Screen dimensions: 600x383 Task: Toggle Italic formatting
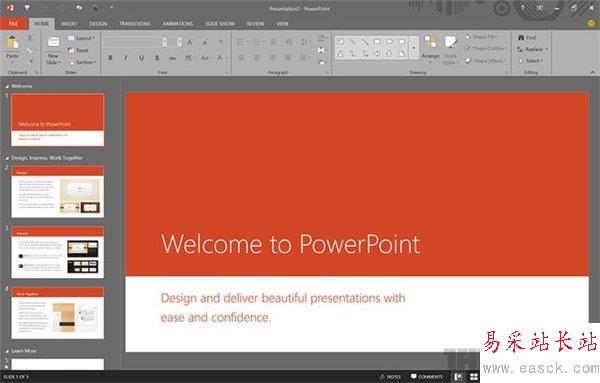pyautogui.click(x=126, y=58)
